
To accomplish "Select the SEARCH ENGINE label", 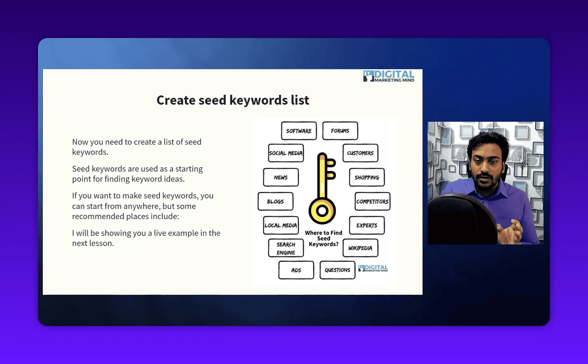I will tap(286, 248).
